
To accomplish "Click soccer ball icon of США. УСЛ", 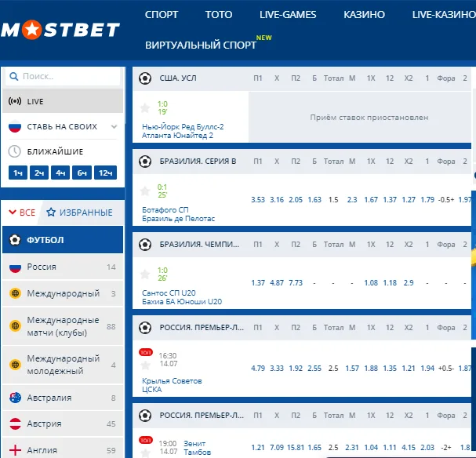I will (145, 78).
